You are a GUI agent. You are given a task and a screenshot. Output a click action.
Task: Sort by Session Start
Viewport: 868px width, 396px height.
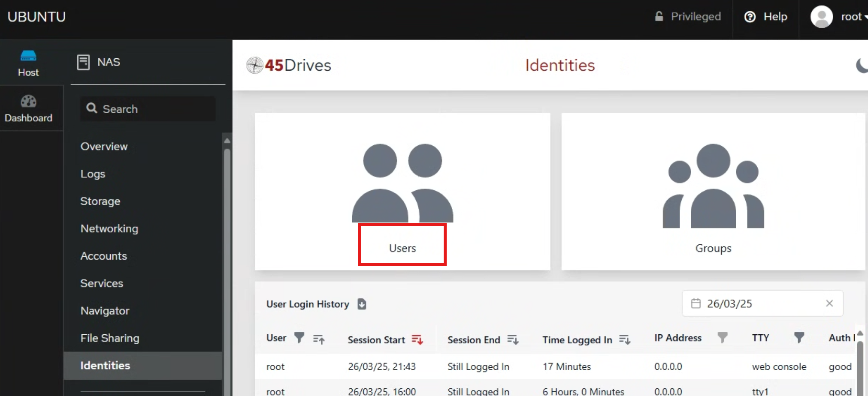pyautogui.click(x=417, y=339)
